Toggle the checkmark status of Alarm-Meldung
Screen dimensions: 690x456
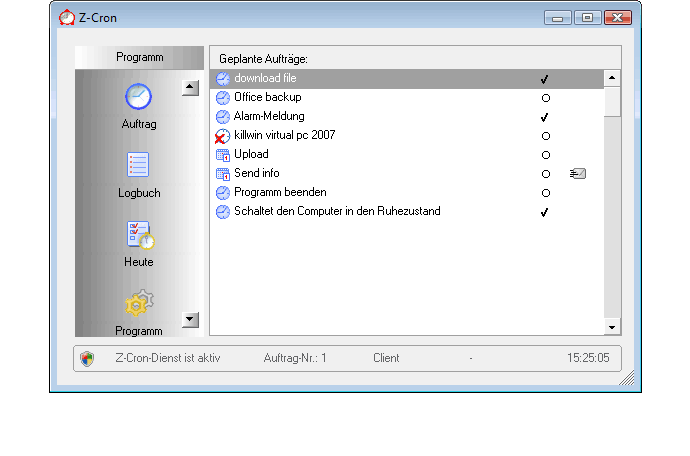545,117
